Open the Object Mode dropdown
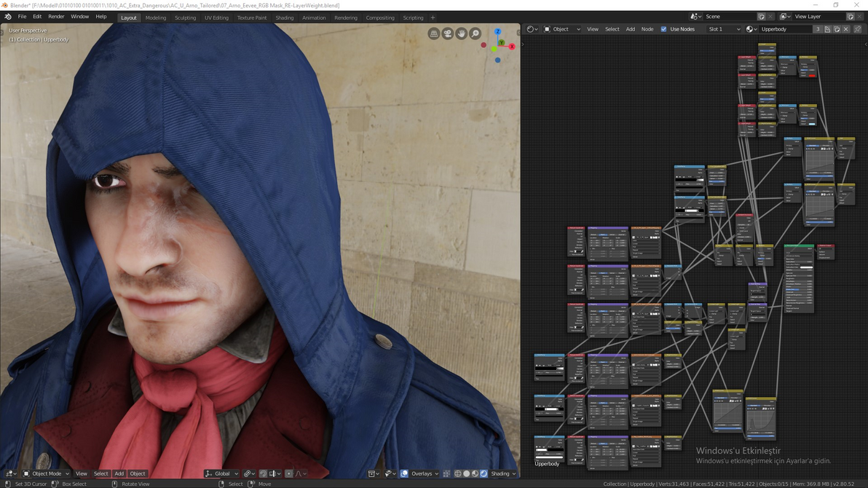The width and height of the screenshot is (868, 488). [x=46, y=473]
